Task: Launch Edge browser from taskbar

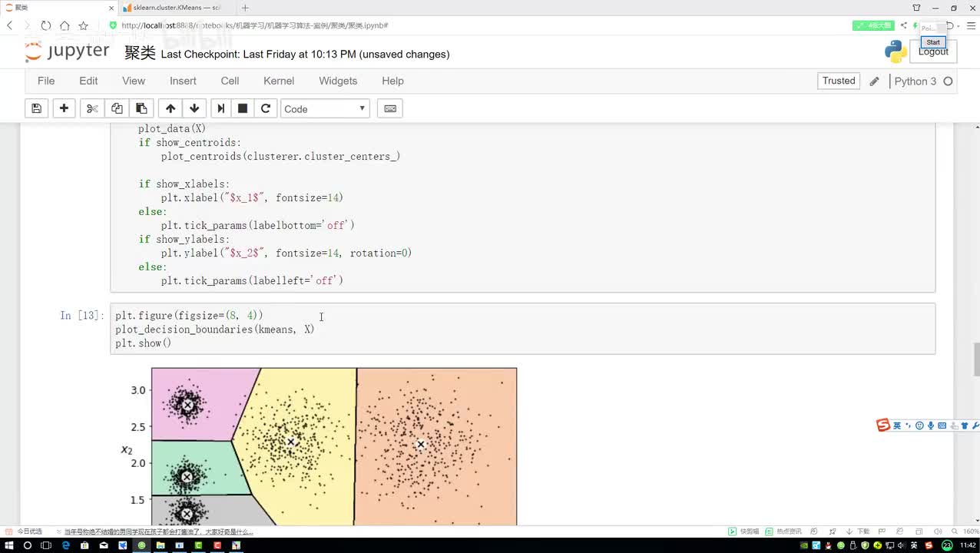Action: click(65, 545)
